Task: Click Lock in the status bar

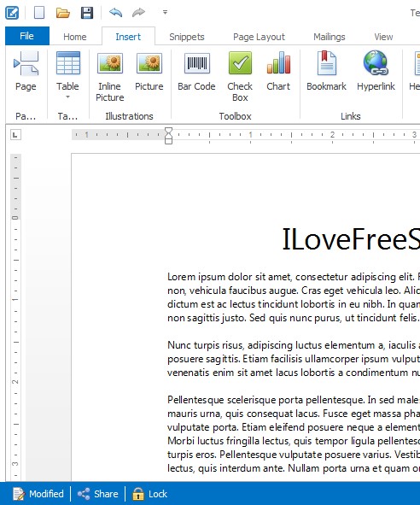Action: pos(149,494)
